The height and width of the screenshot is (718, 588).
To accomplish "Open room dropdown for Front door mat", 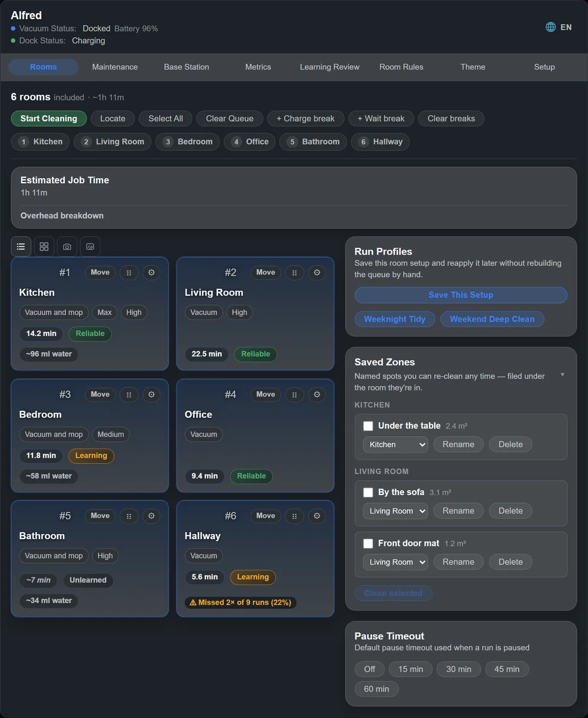I will click(x=395, y=562).
